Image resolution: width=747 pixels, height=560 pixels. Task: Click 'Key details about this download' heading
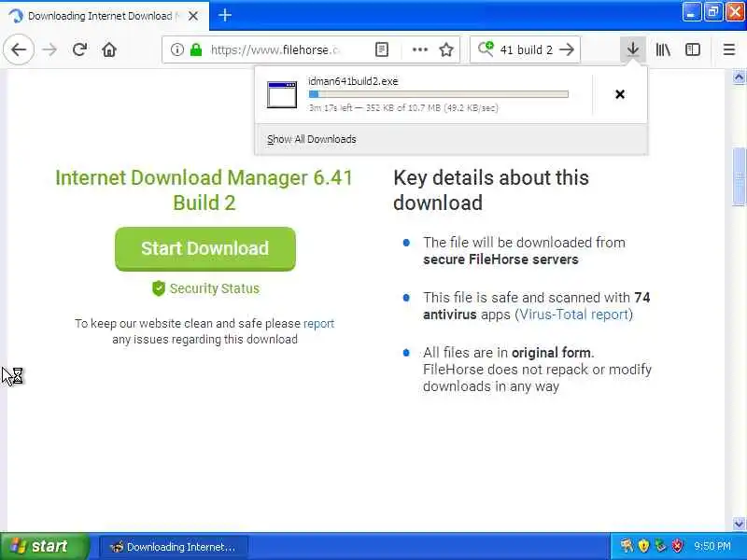[x=491, y=190]
